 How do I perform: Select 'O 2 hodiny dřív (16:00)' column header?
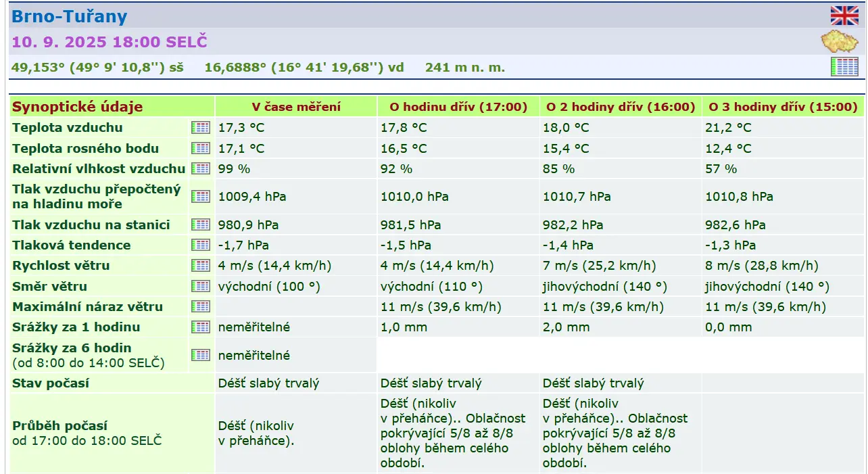click(x=621, y=107)
